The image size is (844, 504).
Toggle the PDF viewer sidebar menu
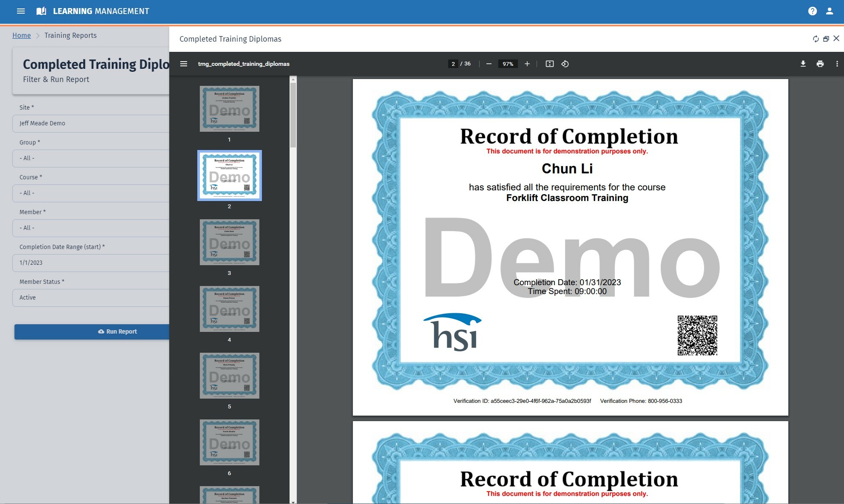click(184, 64)
